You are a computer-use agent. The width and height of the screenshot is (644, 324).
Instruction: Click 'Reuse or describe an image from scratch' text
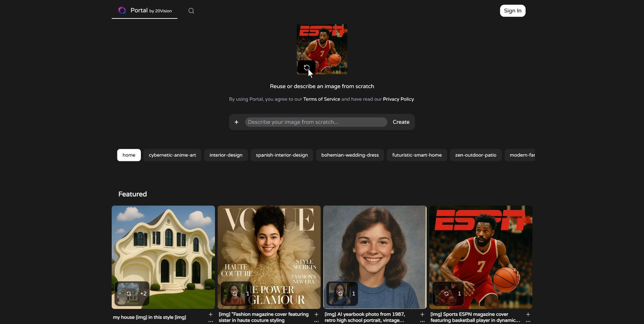pos(322,87)
